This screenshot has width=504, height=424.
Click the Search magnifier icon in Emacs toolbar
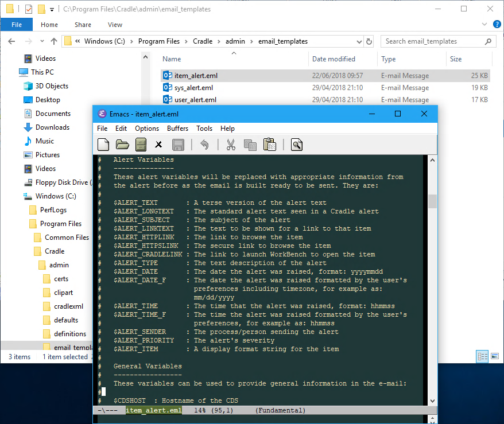click(296, 145)
